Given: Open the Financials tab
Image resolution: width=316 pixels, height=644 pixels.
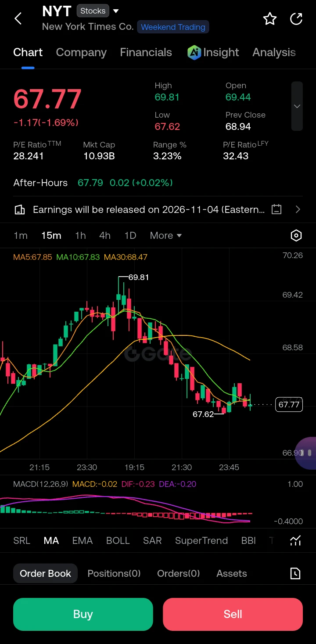Looking at the screenshot, I should point(146,52).
